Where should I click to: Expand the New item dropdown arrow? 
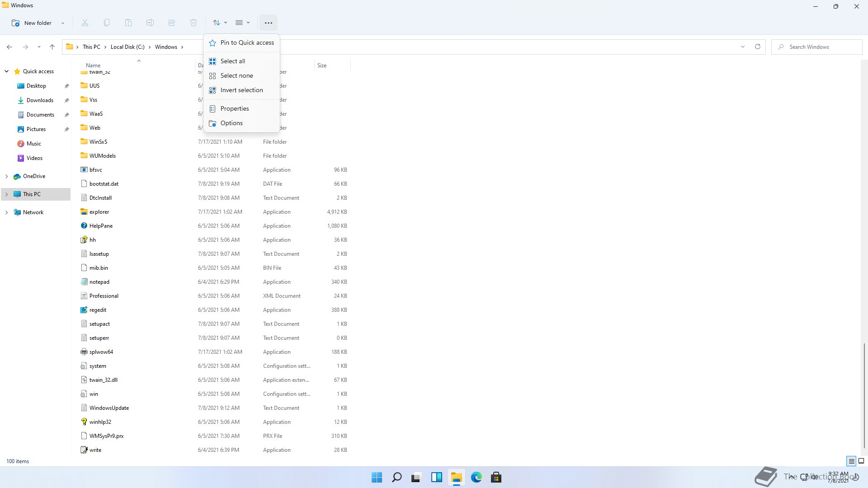pyautogui.click(x=63, y=23)
